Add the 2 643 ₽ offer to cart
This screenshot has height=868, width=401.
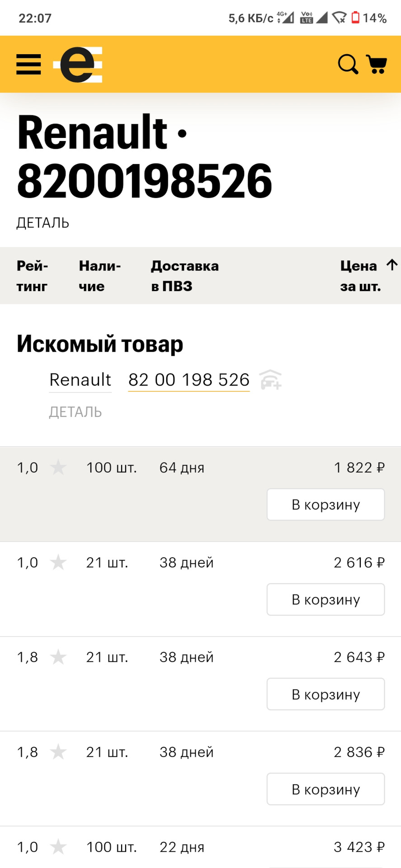pyautogui.click(x=326, y=694)
